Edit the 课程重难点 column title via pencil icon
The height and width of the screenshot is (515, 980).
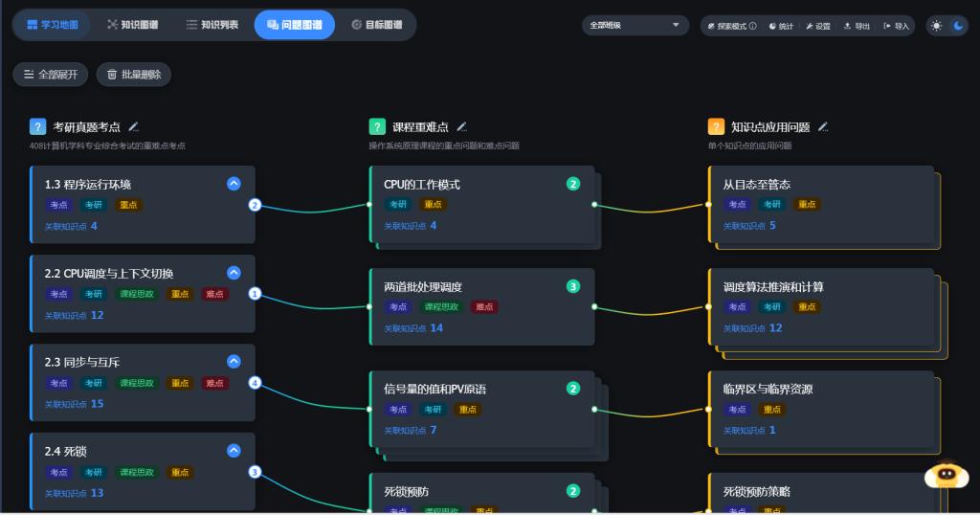[462, 126]
